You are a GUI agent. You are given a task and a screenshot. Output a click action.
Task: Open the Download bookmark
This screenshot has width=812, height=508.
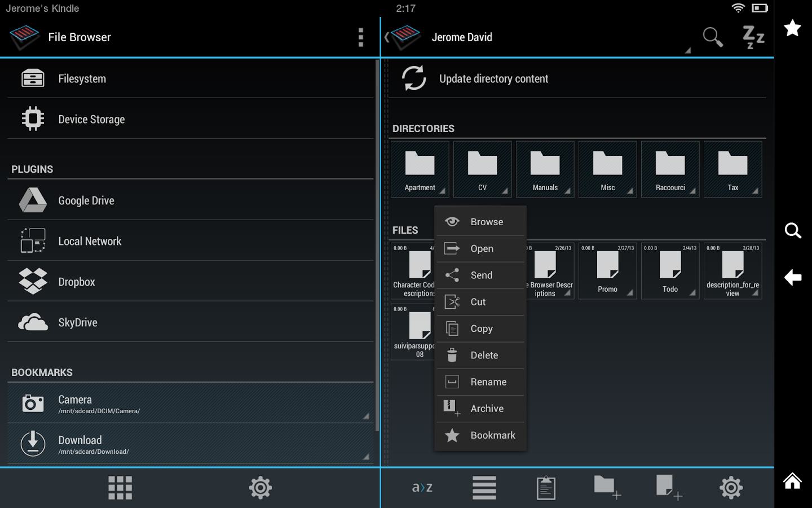pos(191,444)
